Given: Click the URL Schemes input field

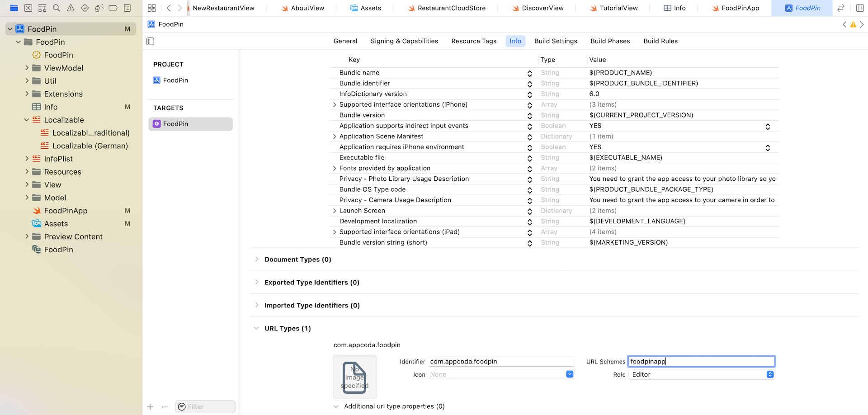Looking at the screenshot, I should point(701,361).
